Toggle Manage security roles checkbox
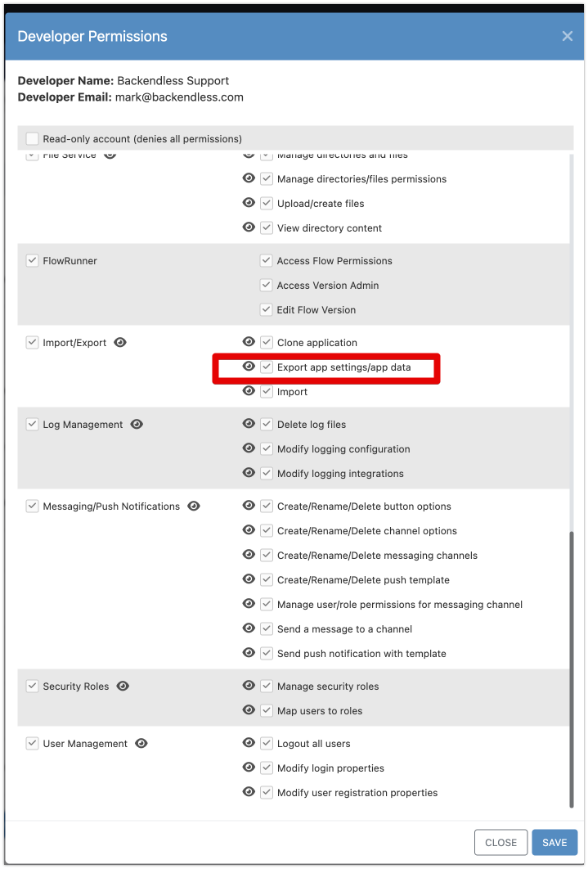588x869 pixels. click(x=267, y=686)
